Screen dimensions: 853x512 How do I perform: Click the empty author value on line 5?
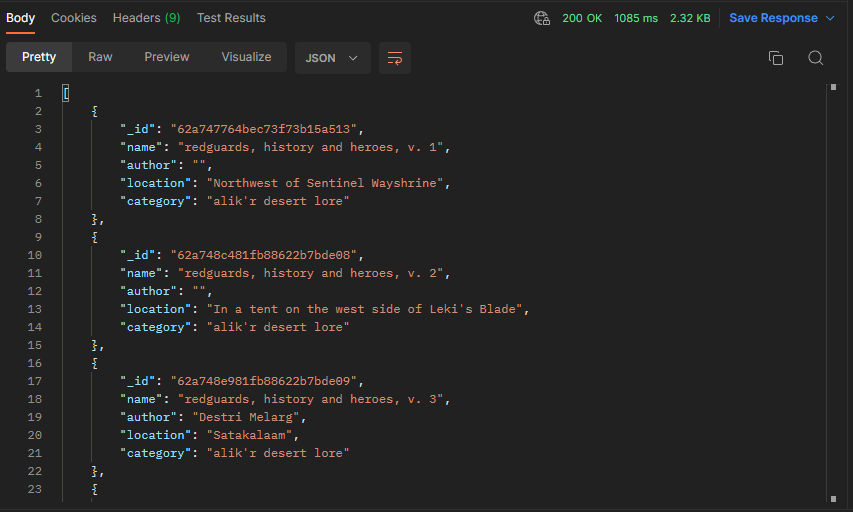[199, 165]
